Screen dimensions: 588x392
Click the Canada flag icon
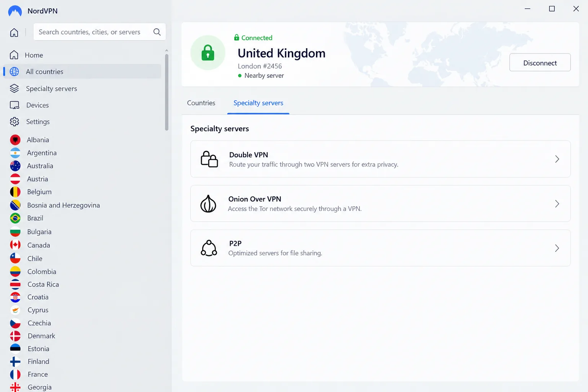click(15, 245)
